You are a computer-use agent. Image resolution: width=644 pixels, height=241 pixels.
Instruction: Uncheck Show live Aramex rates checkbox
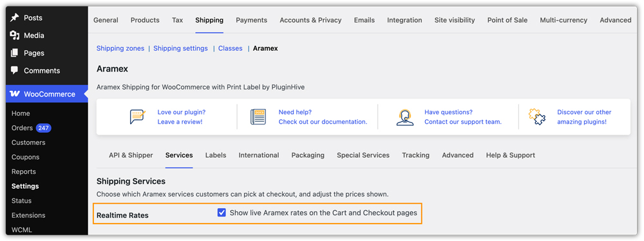tap(222, 213)
